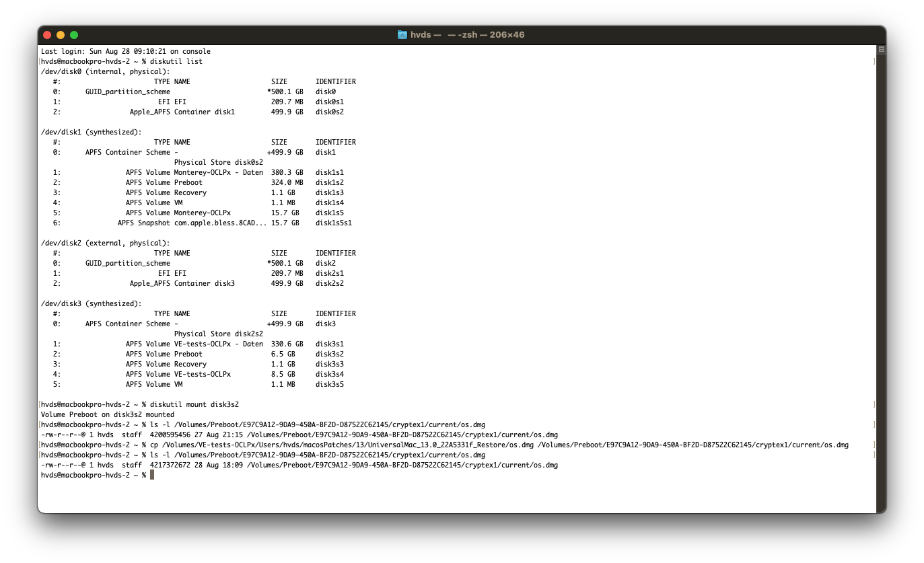This screenshot has height=563, width=924.
Task: Click the "diskutil list" command text
Action: point(177,61)
